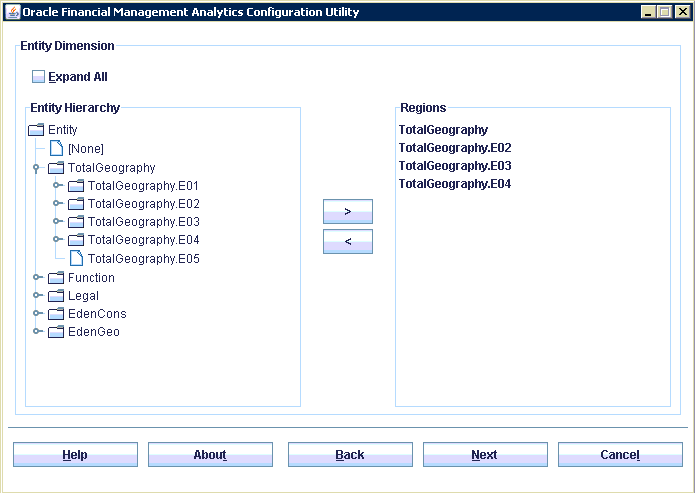Expand the EdenGeo tree node
The width and height of the screenshot is (695, 493).
[x=37, y=331]
